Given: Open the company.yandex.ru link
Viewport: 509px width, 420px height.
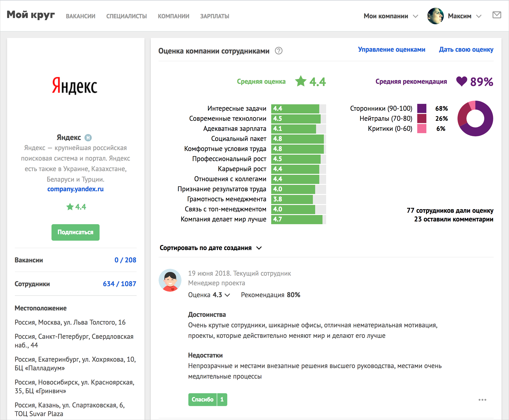Looking at the screenshot, I should point(76,189).
